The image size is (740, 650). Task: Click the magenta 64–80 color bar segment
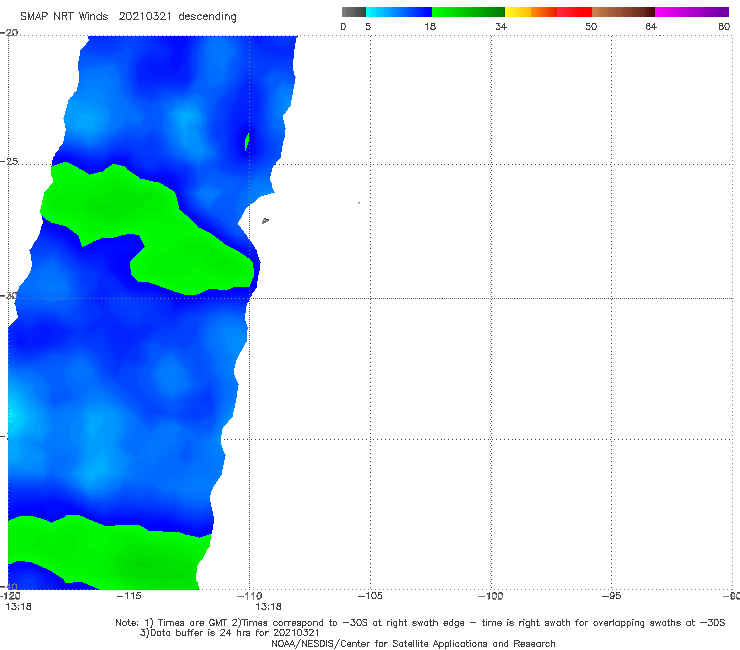click(x=692, y=12)
